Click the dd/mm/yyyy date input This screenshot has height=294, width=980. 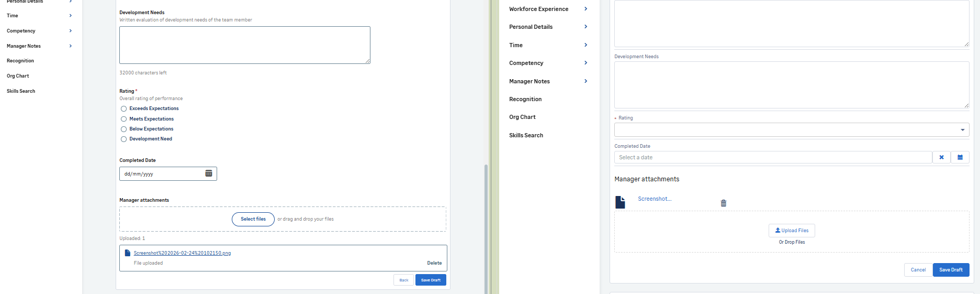[168, 173]
